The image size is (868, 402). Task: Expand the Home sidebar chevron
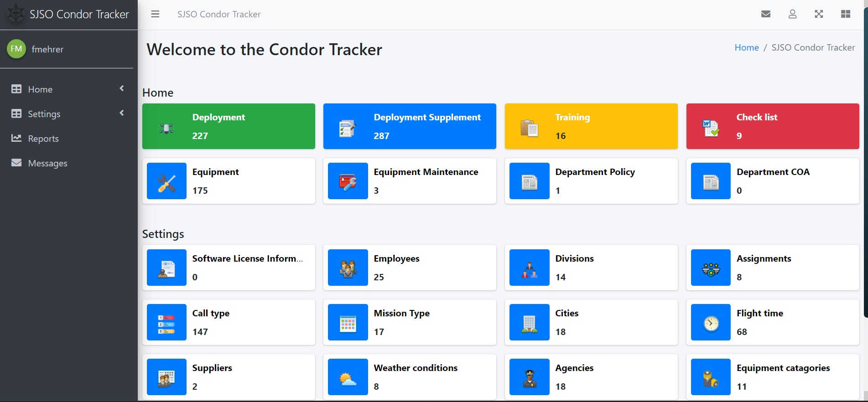click(x=122, y=88)
